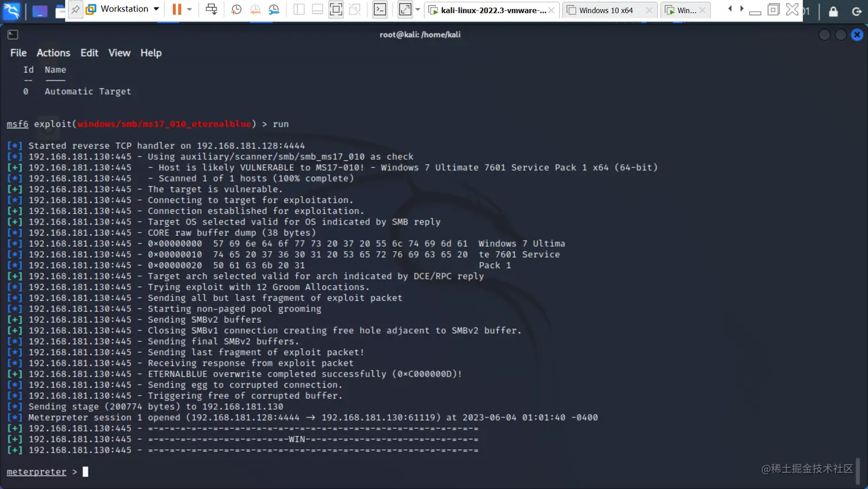This screenshot has width=868, height=489.
Task: Click the terminal minimize circle button
Action: (824, 35)
